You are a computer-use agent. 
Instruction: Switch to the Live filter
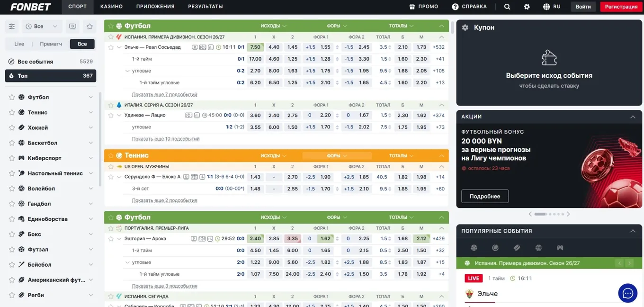tap(19, 44)
